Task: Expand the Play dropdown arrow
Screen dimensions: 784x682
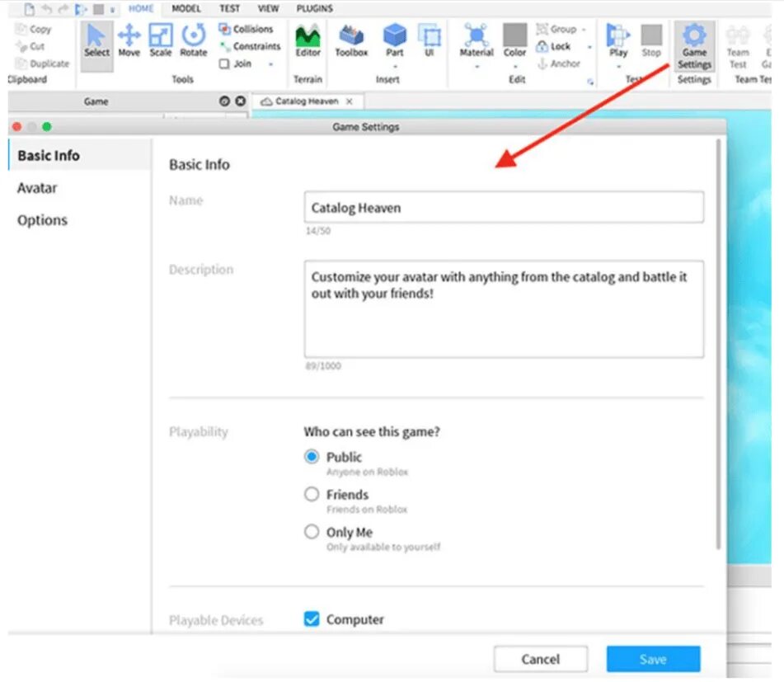Action: (618, 67)
